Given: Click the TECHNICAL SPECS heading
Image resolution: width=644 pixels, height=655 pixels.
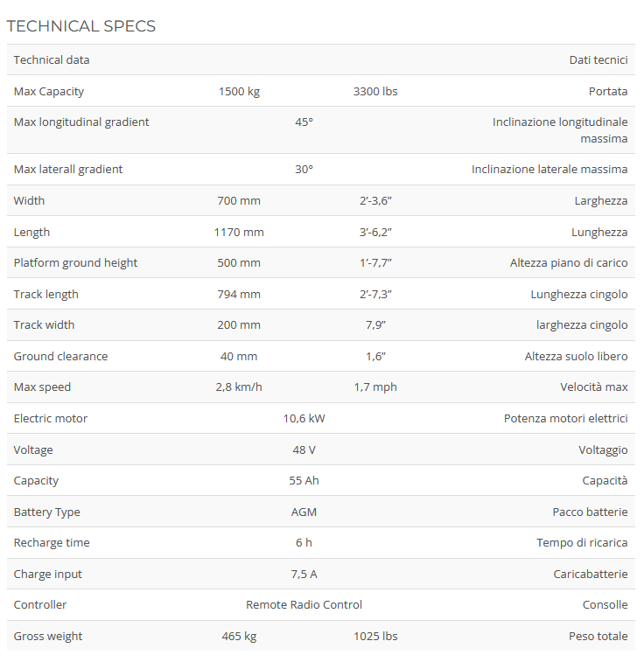Looking at the screenshot, I should click(x=81, y=26).
